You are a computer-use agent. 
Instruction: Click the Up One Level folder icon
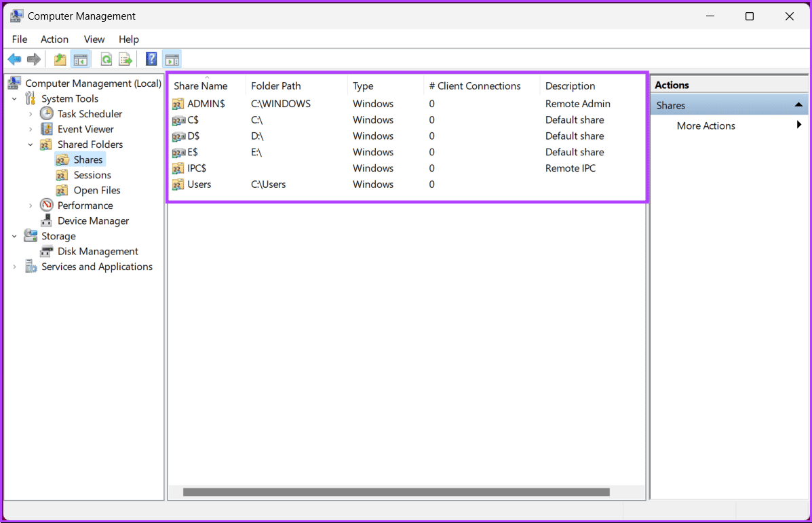[x=60, y=60]
